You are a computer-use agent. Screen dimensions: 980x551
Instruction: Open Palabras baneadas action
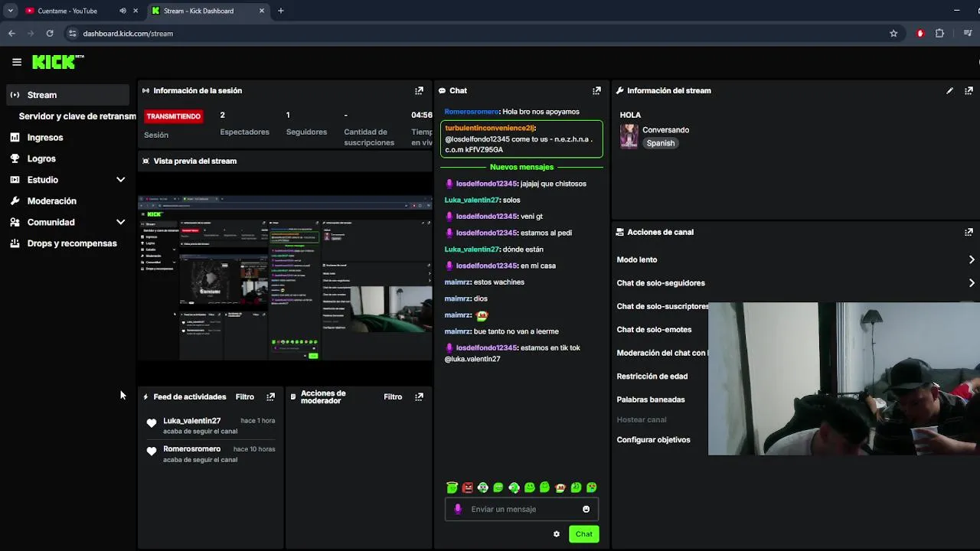click(651, 399)
